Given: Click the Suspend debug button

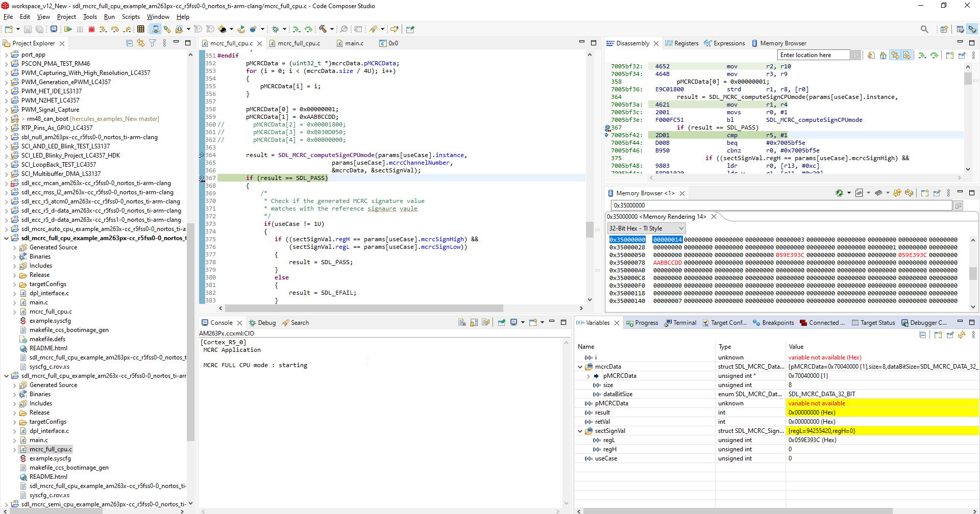Looking at the screenshot, I should (80, 30).
